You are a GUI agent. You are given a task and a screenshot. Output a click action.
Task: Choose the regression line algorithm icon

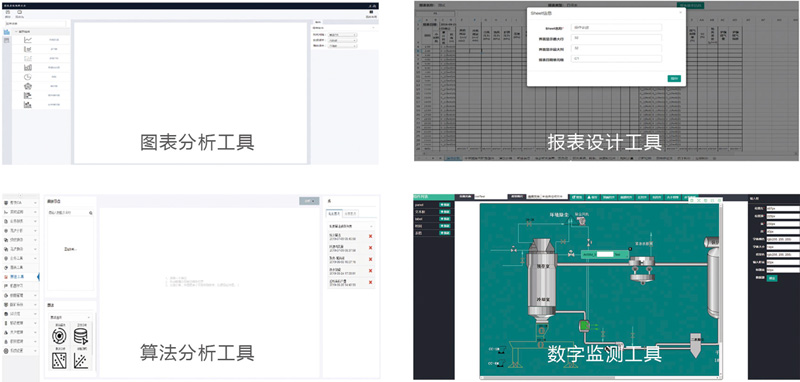(81, 361)
